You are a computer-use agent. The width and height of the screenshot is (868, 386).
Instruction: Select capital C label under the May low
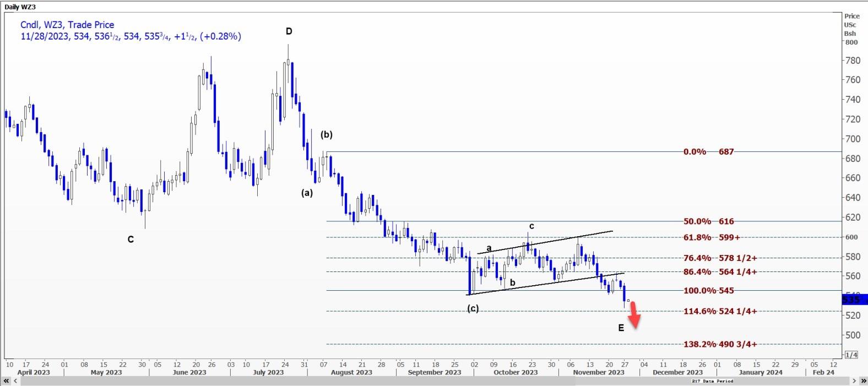coord(131,240)
